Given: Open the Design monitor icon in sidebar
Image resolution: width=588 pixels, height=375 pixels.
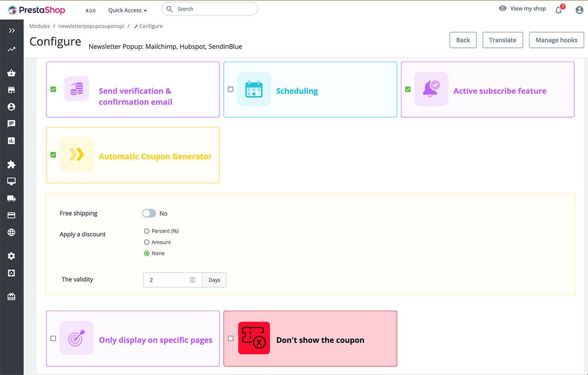Looking at the screenshot, I should click(x=11, y=182).
